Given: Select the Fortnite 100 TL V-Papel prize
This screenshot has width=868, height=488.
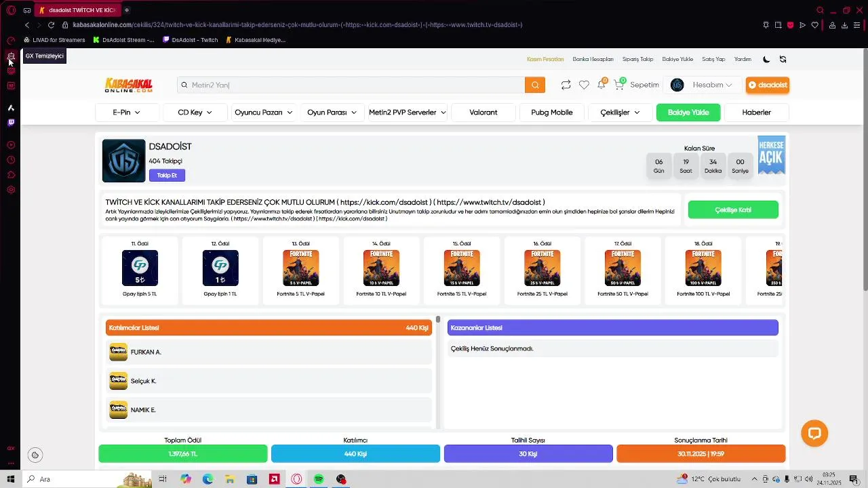Looking at the screenshot, I should 703,271.
